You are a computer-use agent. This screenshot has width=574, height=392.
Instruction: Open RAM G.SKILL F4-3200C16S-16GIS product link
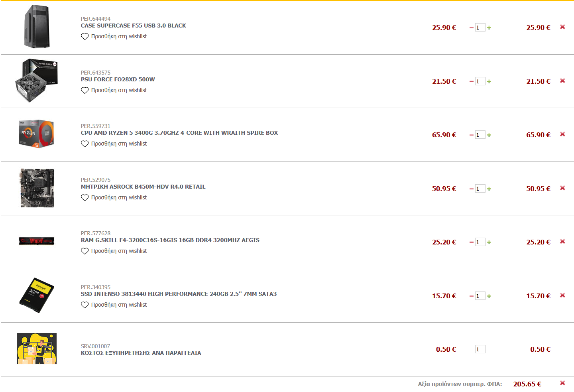[170, 240]
